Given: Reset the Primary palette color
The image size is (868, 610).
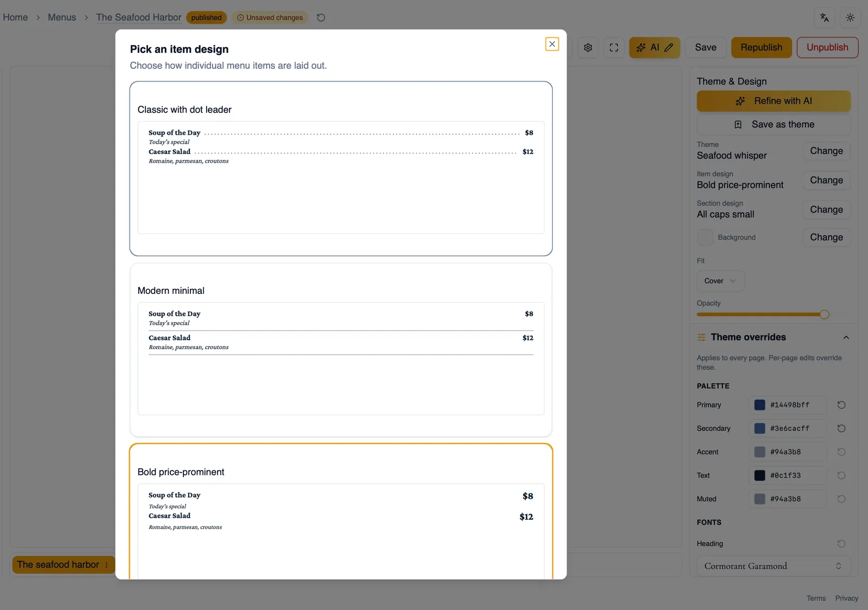Looking at the screenshot, I should pos(841,405).
